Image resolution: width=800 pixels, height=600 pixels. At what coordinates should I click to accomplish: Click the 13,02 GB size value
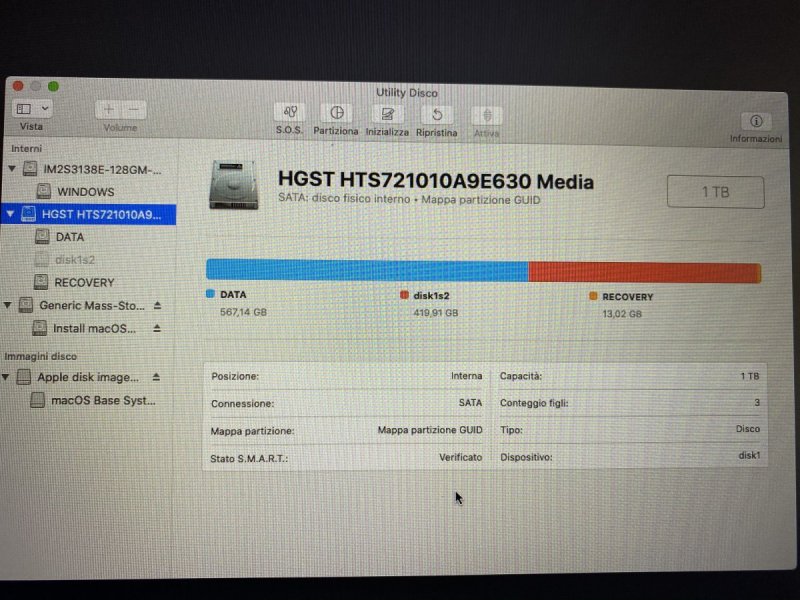point(622,314)
